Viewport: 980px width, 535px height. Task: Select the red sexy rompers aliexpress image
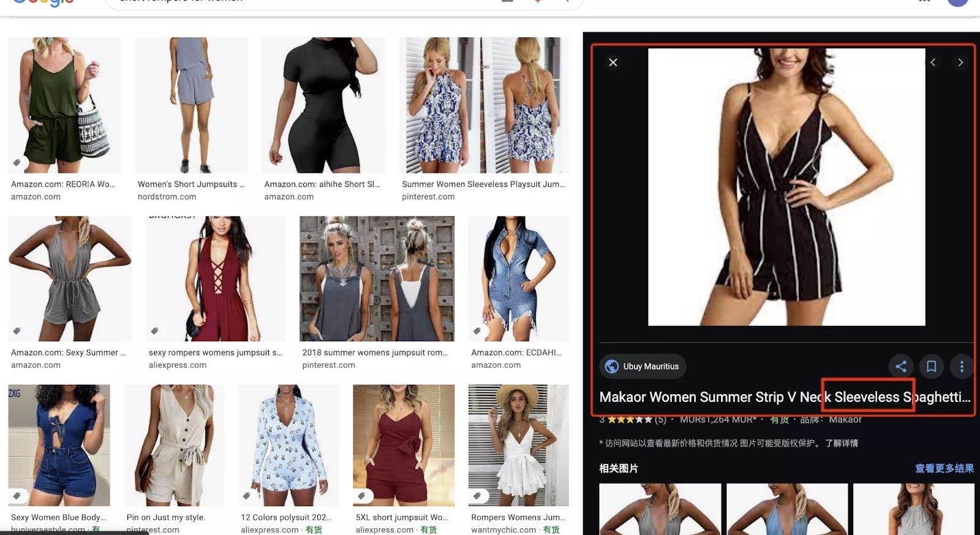216,278
